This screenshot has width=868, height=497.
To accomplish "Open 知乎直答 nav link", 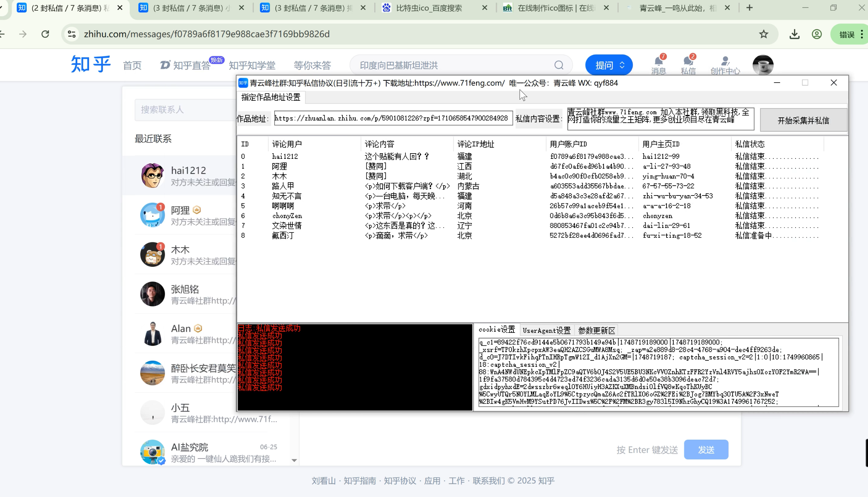I will 185,65.
